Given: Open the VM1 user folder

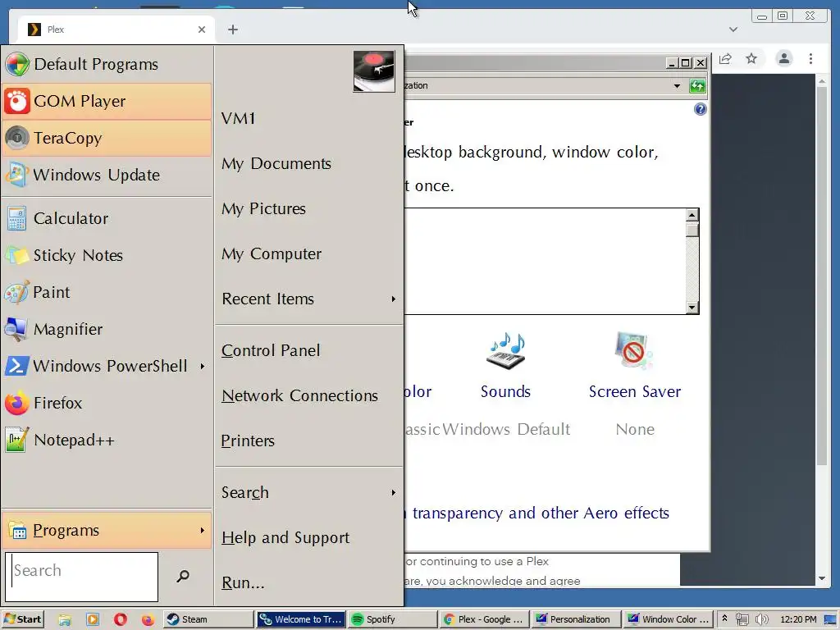Looking at the screenshot, I should click(309, 118).
